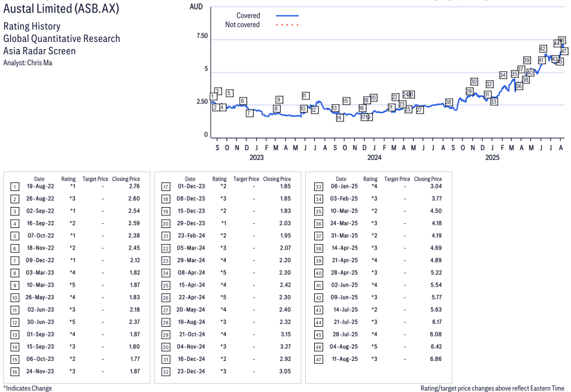Click closing price 2.76 in the table
571x392 pixels.
135,186
